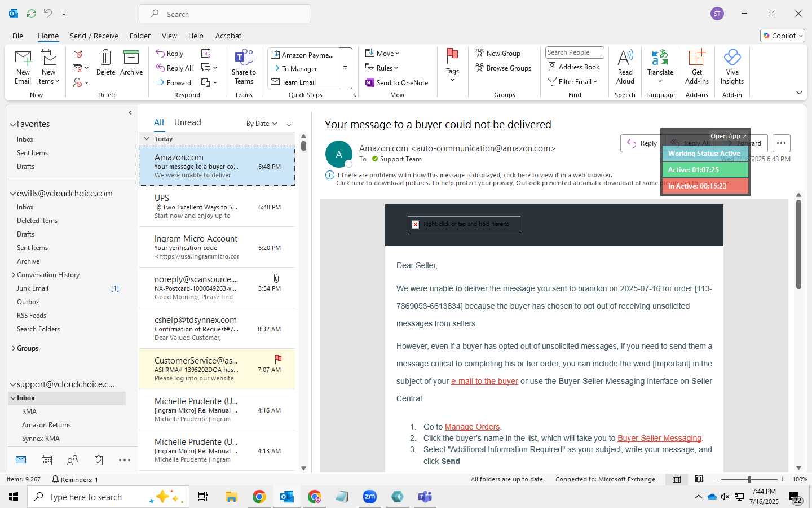
Task: Switch to Reading view in status bar
Action: pyautogui.click(x=699, y=479)
